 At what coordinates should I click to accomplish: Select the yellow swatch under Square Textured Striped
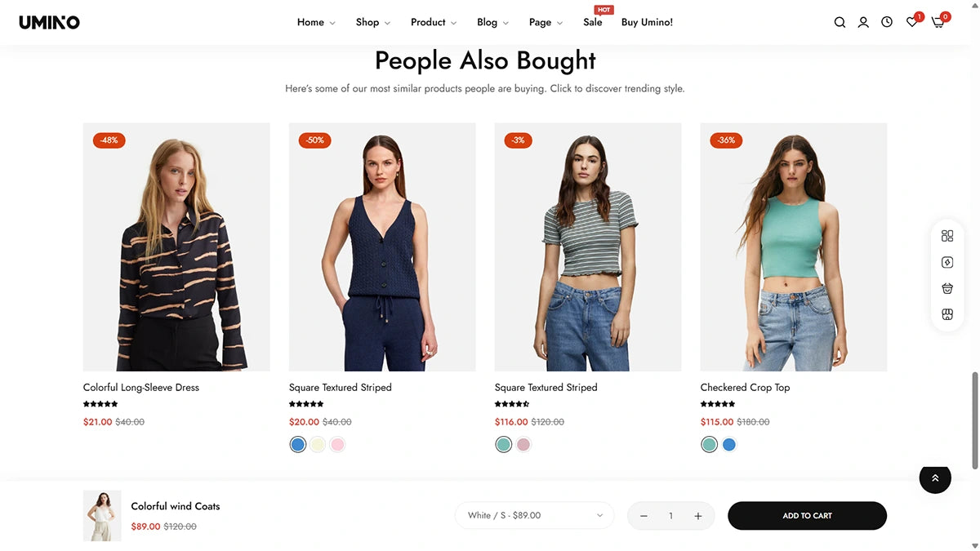click(318, 444)
